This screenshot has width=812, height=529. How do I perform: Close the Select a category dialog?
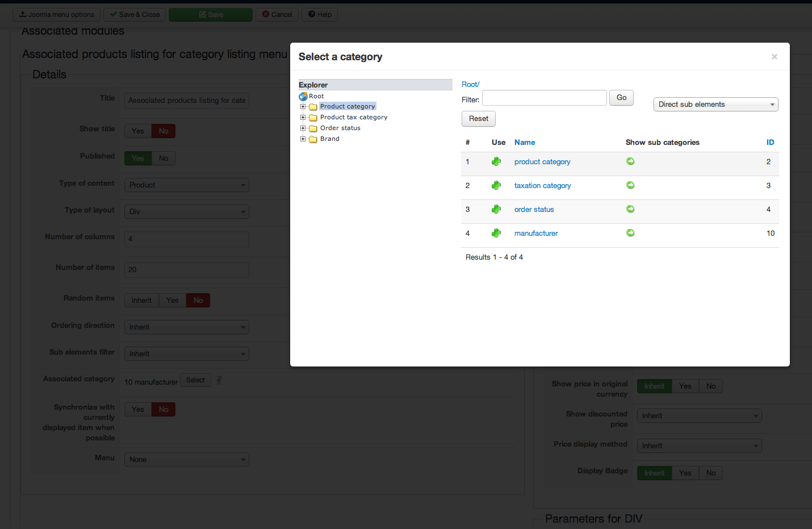tap(774, 57)
